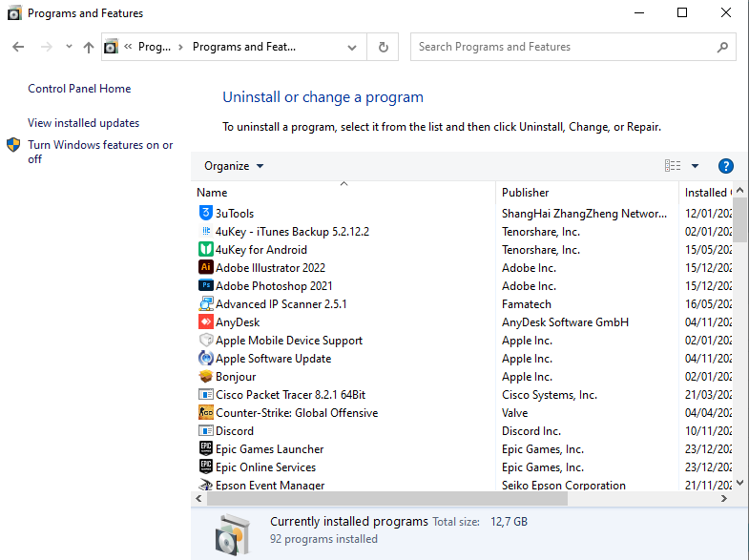The image size is (749, 560).
Task: Click the Epic Games Launcher icon
Action: (x=205, y=448)
